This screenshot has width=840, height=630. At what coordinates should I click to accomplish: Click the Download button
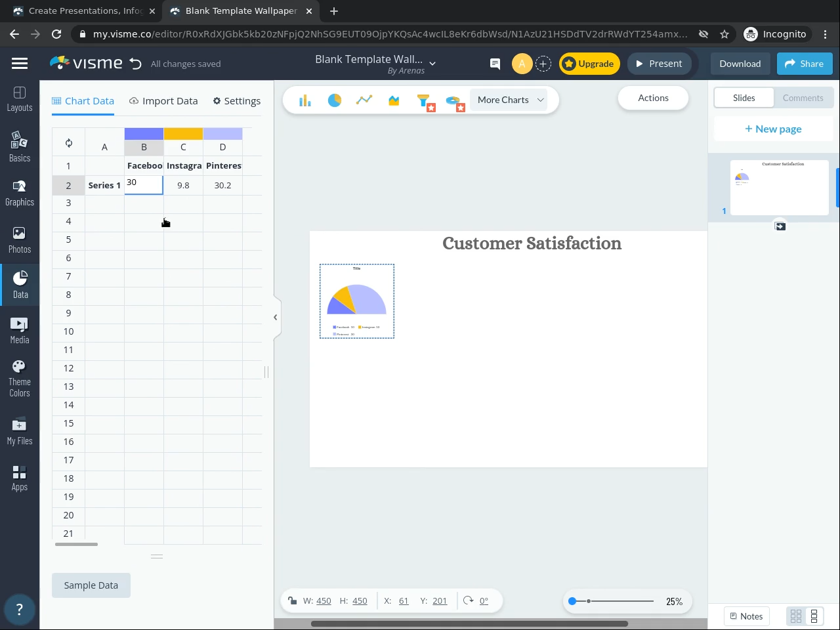tap(740, 64)
